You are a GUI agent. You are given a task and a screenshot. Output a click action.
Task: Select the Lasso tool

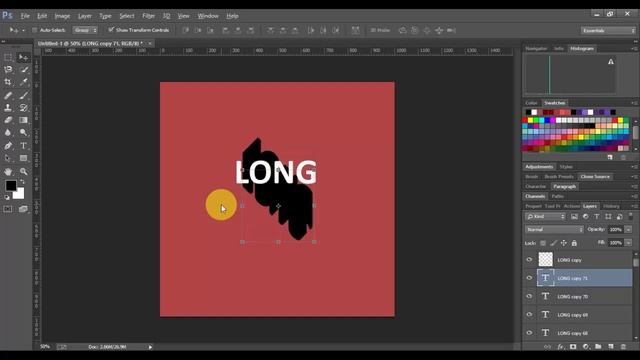pos(8,70)
